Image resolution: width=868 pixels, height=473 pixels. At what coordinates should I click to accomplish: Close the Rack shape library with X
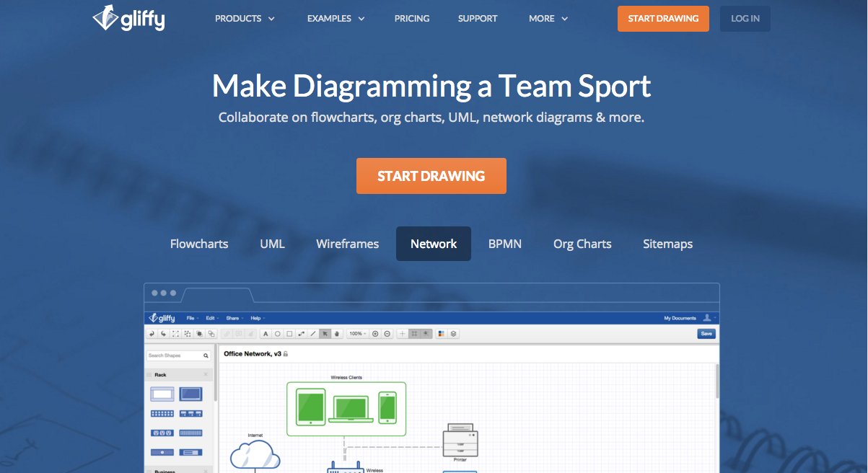206,375
